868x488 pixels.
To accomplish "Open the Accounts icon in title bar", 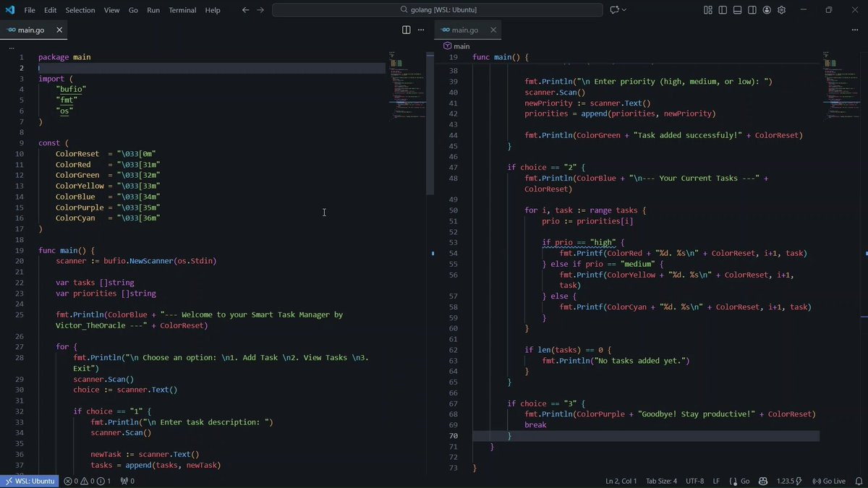I will coord(767,10).
